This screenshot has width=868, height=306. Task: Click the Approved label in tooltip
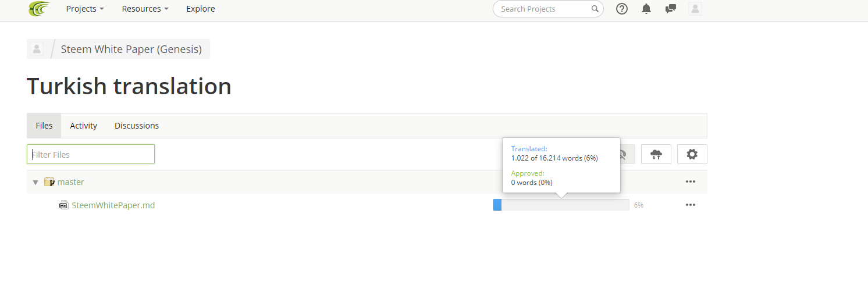(528, 173)
